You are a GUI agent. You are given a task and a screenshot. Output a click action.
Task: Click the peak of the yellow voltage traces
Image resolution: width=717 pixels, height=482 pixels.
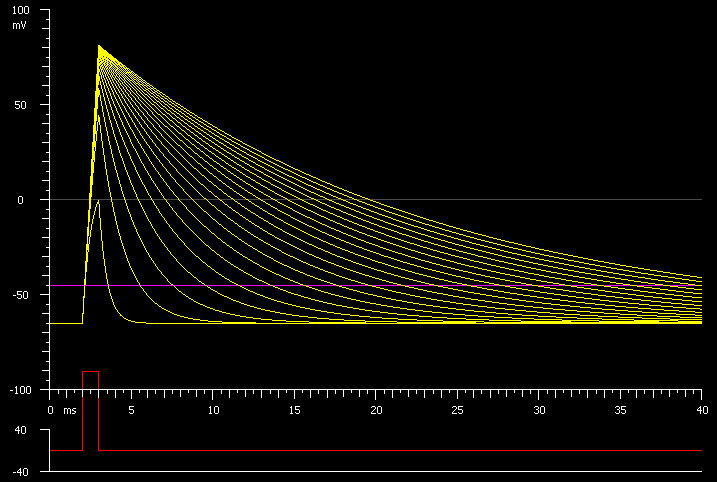pyautogui.click(x=98, y=46)
